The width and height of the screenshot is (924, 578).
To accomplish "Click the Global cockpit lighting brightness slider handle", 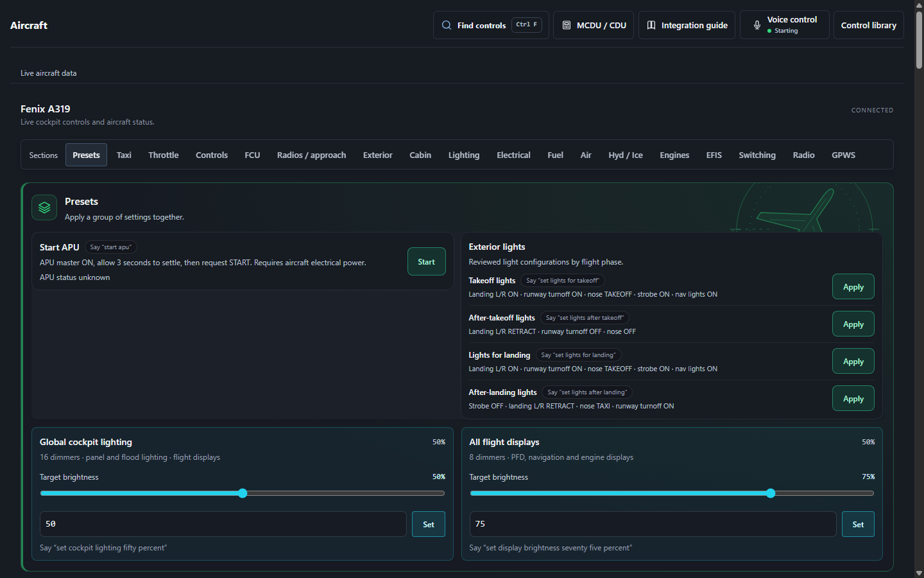I will 243,493.
